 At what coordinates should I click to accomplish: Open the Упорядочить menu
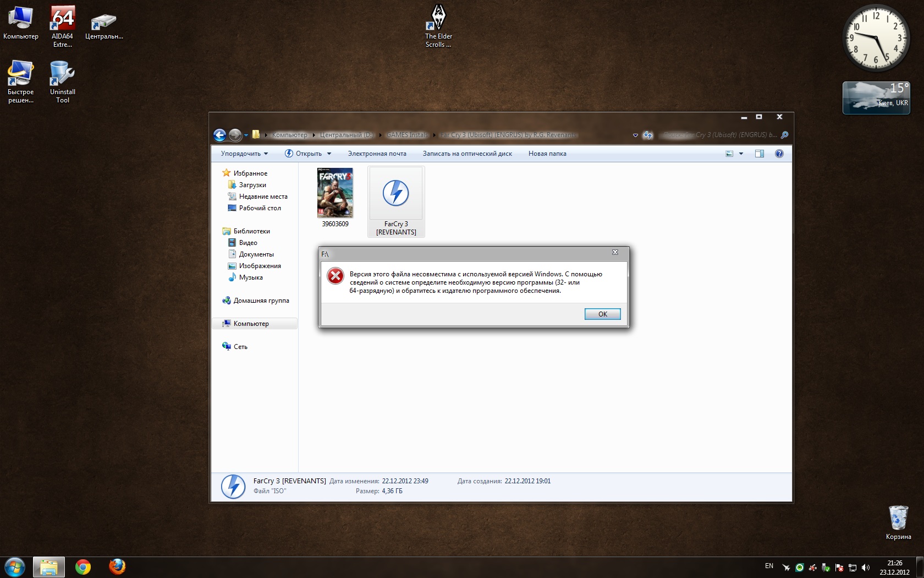244,154
